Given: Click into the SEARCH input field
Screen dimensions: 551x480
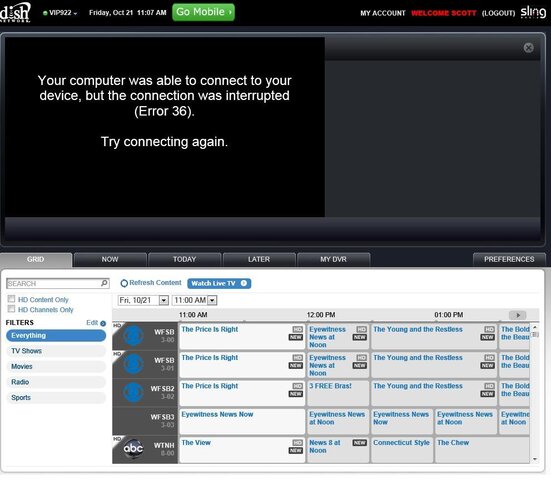Looking at the screenshot, I should pyautogui.click(x=53, y=283).
